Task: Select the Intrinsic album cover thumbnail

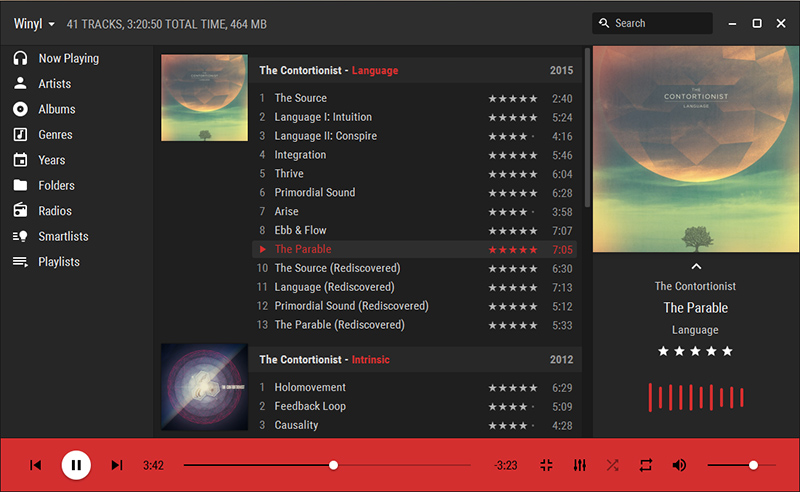Action: [x=205, y=387]
